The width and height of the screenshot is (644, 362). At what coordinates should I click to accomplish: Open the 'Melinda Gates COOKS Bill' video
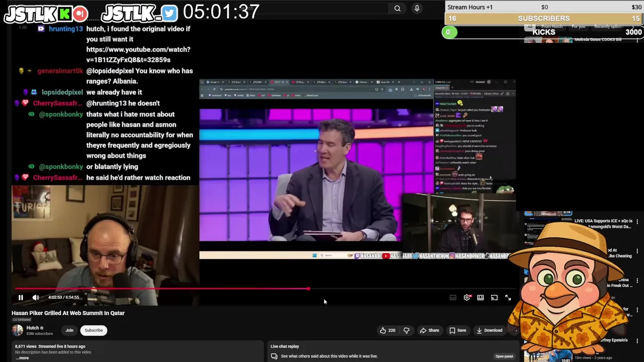click(598, 40)
